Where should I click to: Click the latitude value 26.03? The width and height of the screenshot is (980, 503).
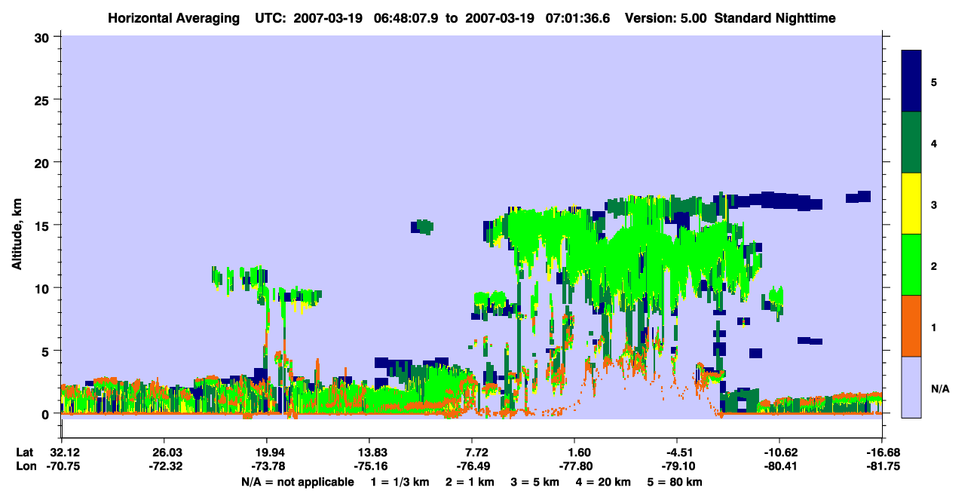pos(164,452)
